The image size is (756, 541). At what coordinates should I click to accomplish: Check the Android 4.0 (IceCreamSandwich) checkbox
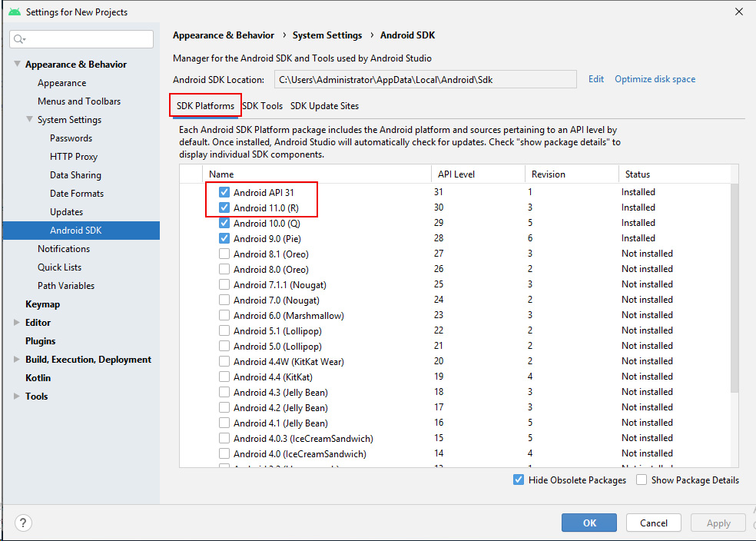point(224,453)
